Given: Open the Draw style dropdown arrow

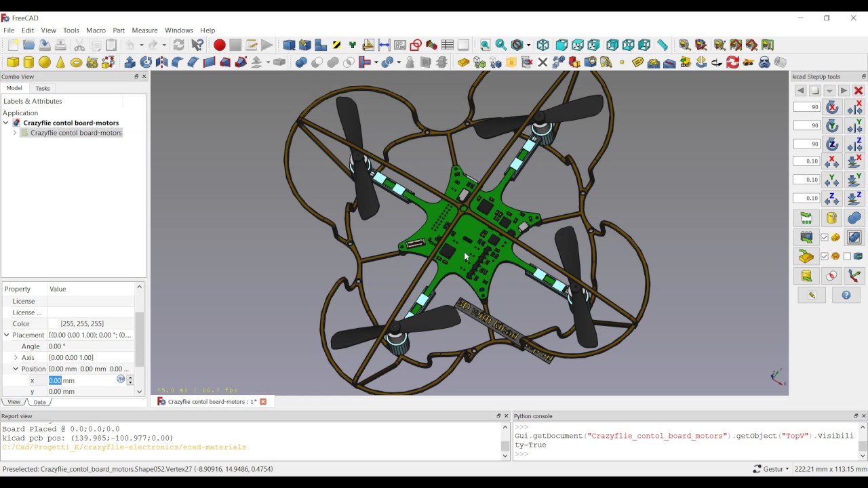Looking at the screenshot, I should (x=529, y=45).
